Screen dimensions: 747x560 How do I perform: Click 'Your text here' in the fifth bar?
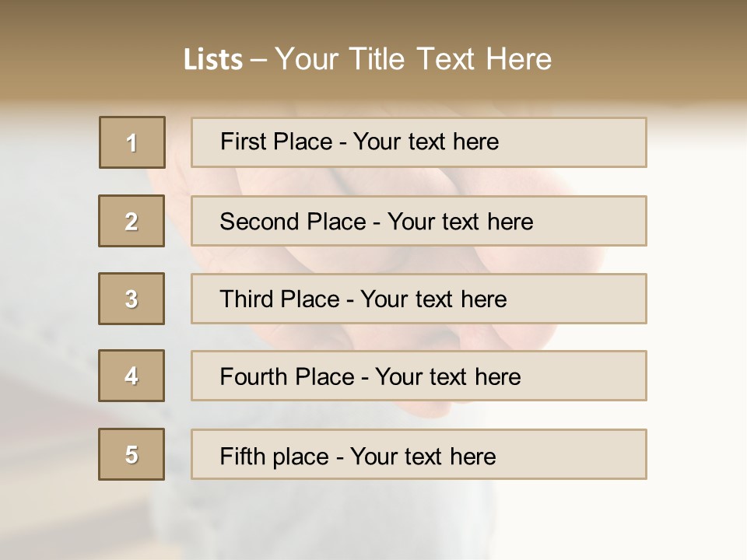point(423,456)
